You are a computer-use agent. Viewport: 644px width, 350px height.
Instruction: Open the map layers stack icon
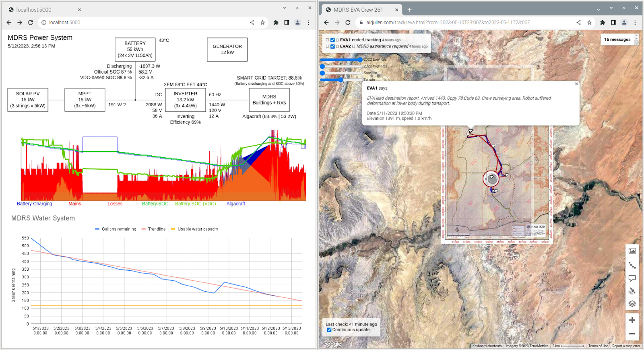tap(632, 304)
